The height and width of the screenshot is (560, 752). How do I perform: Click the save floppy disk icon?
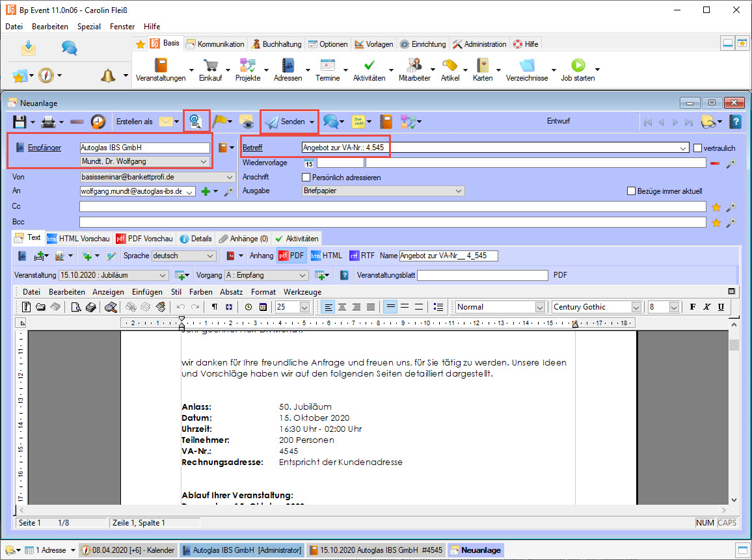pyautogui.click(x=20, y=122)
